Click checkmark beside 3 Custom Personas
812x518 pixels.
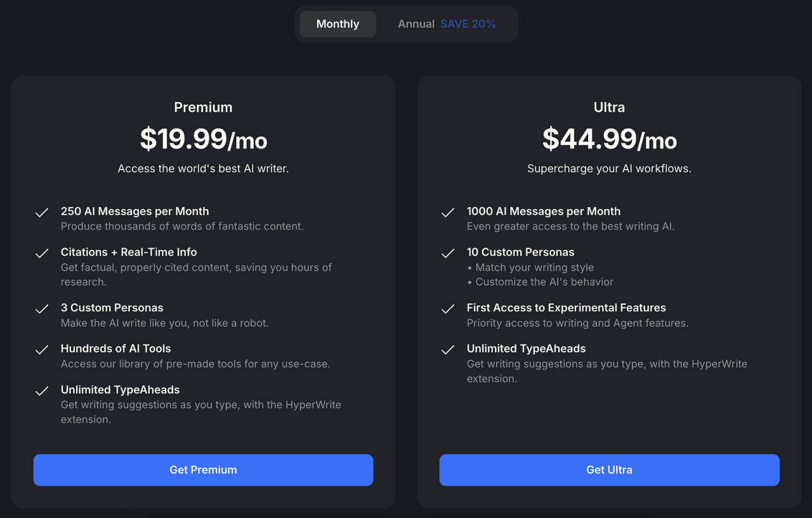pyautogui.click(x=42, y=309)
